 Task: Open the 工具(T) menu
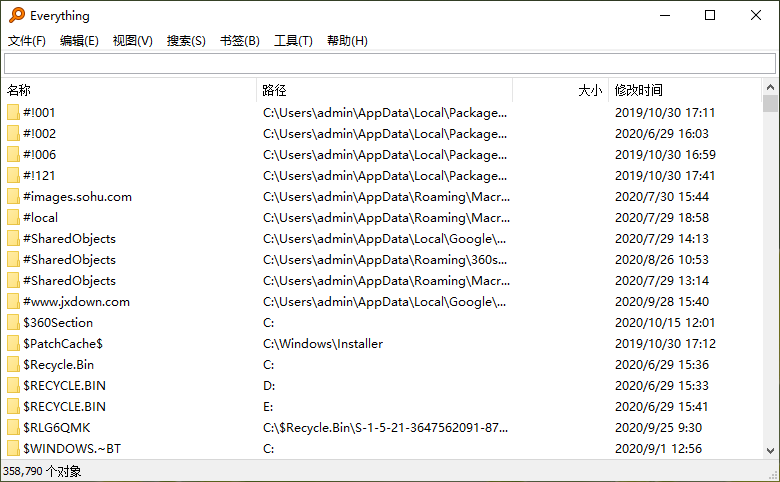[293, 41]
